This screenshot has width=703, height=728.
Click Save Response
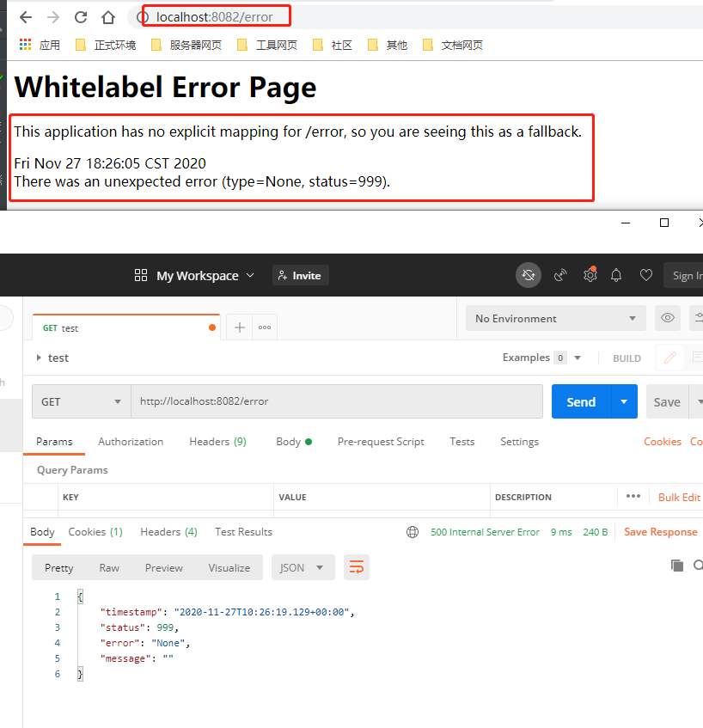(661, 532)
